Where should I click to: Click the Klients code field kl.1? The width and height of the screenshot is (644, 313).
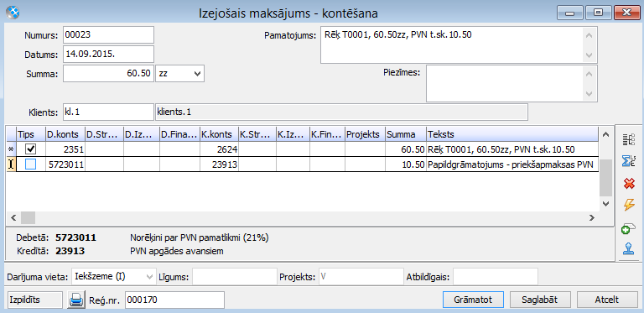point(108,112)
